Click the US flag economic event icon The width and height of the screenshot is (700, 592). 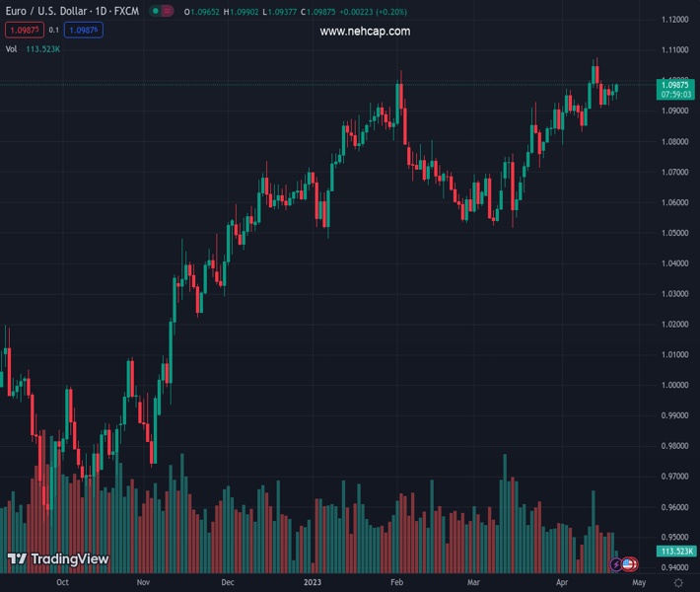pyautogui.click(x=629, y=564)
